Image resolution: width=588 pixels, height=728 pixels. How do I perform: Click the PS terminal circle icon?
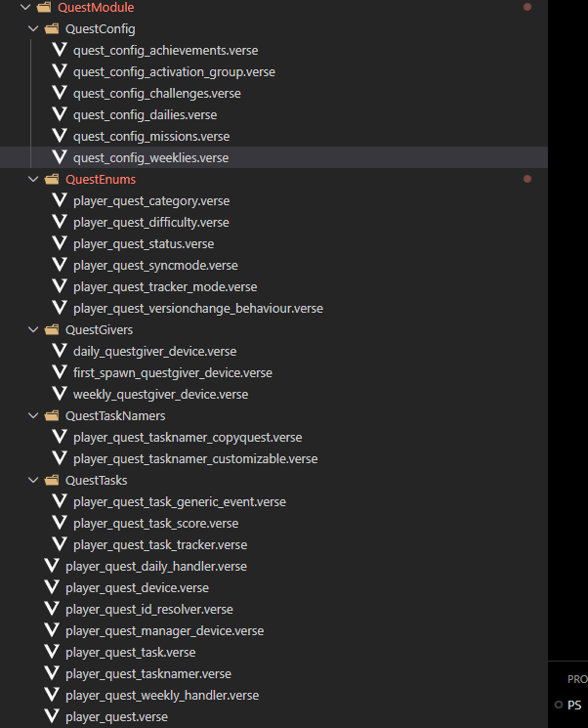[559, 705]
